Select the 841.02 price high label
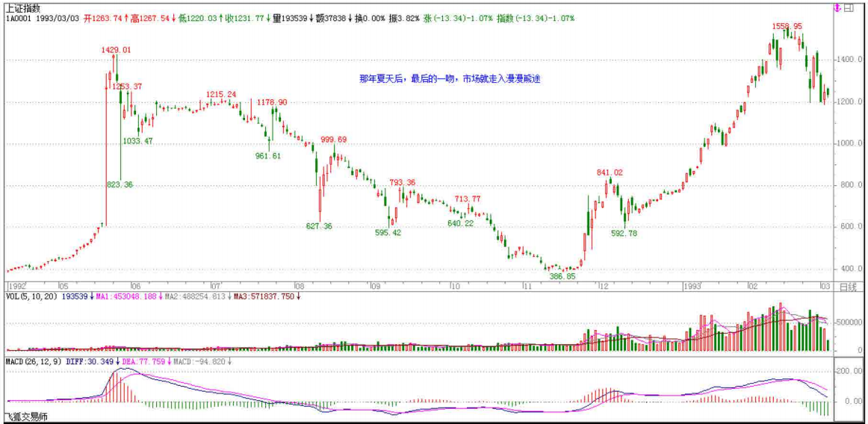 pyautogui.click(x=609, y=172)
